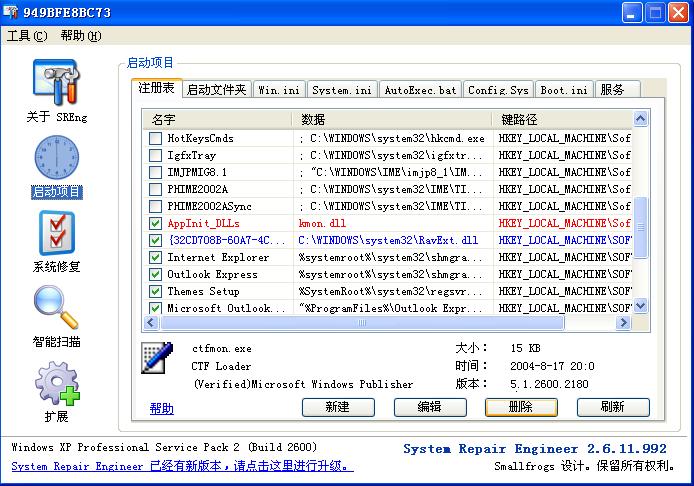Click the list scroll up arrow
Viewport: 694px width, 486px height.
[640, 118]
